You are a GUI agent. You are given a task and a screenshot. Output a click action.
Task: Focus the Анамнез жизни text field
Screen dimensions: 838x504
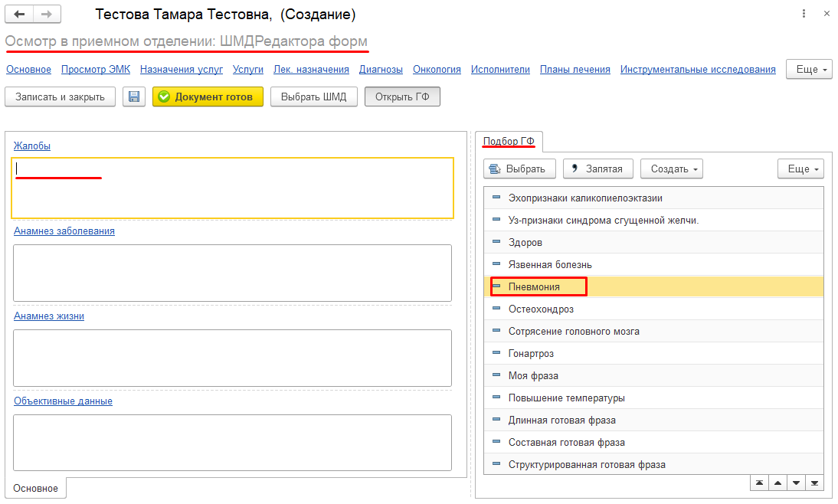pos(233,358)
